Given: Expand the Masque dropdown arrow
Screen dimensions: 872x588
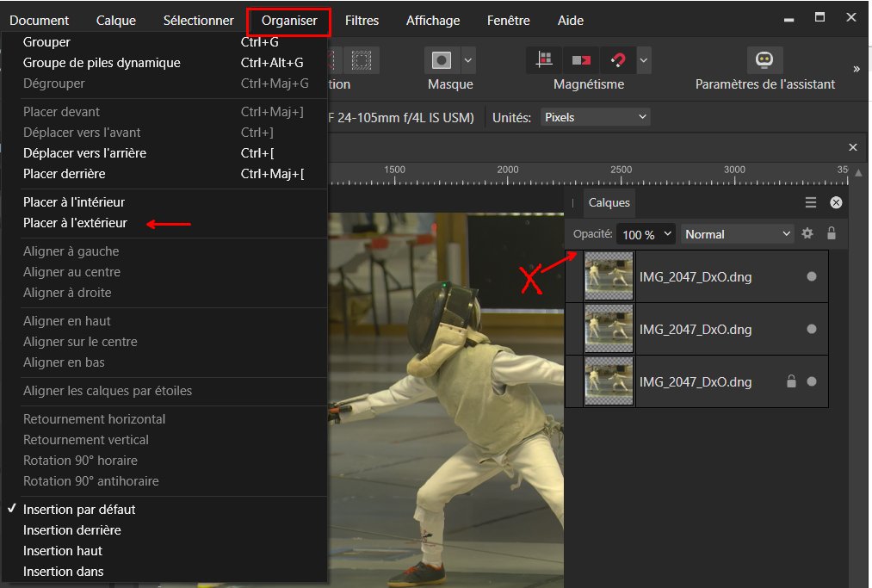Looking at the screenshot, I should click(x=468, y=60).
